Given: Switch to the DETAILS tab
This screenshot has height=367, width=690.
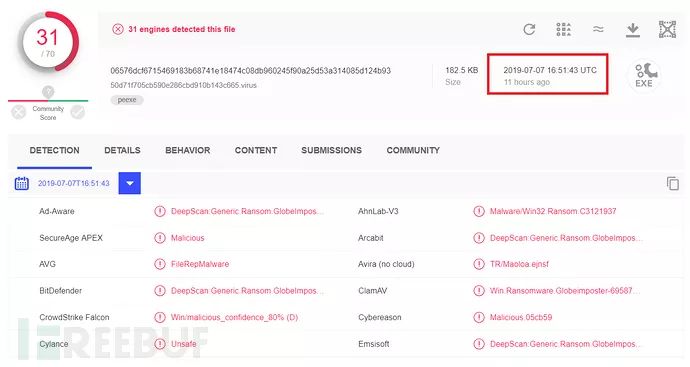Looking at the screenshot, I should click(x=122, y=150).
